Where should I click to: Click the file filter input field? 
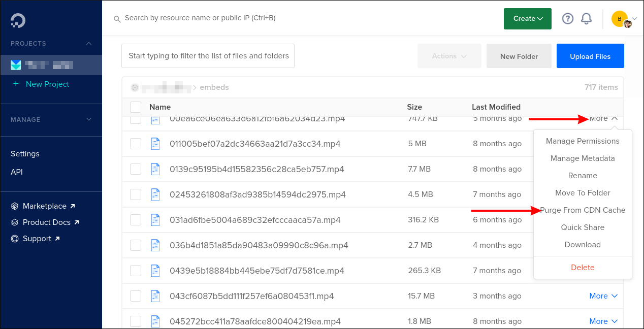(208, 55)
